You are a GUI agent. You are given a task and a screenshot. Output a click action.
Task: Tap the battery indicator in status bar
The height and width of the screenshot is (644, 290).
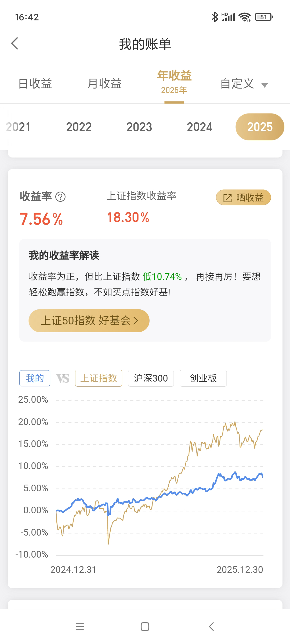(x=264, y=17)
